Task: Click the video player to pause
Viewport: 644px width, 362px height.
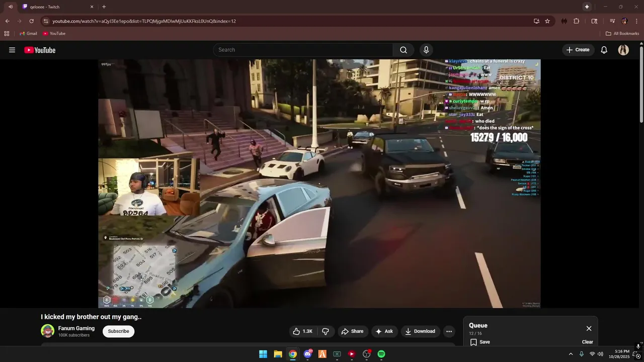Action: (x=319, y=184)
